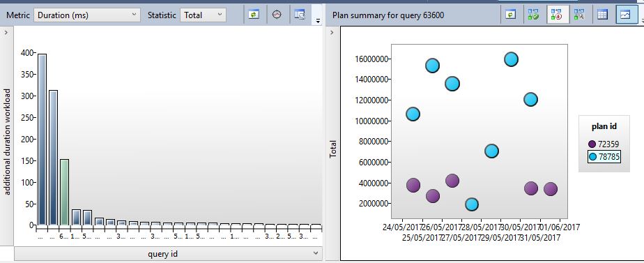Click the '8000000' y-axis value

point(373,142)
